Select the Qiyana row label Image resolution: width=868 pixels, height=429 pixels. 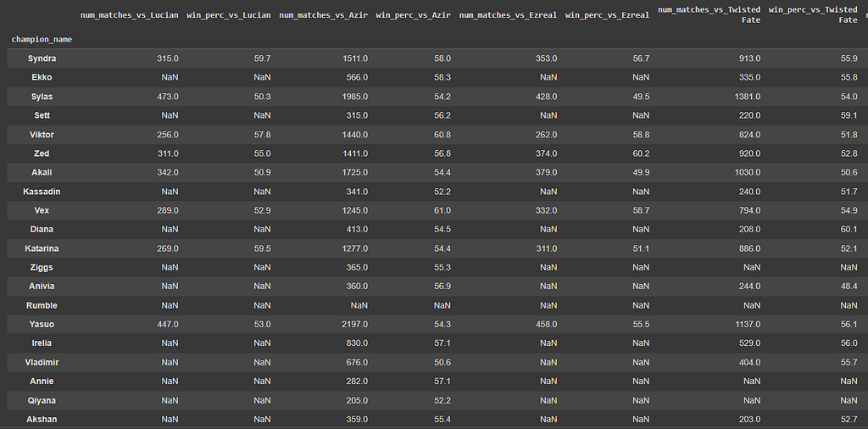click(x=42, y=401)
